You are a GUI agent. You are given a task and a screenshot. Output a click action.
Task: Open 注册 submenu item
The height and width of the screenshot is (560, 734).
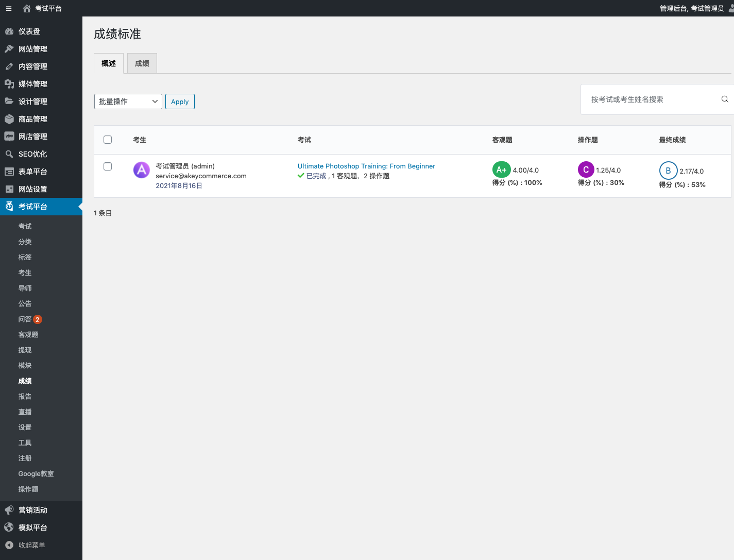pyautogui.click(x=25, y=458)
